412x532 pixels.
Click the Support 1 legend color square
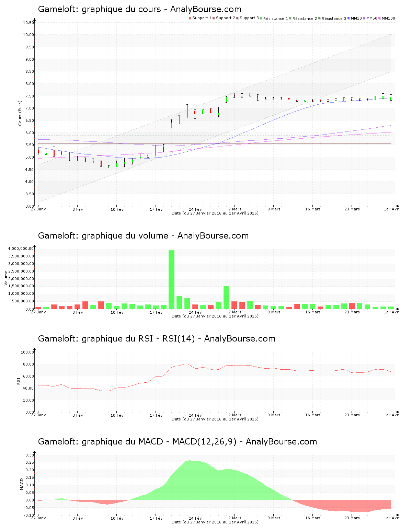[x=190, y=18]
